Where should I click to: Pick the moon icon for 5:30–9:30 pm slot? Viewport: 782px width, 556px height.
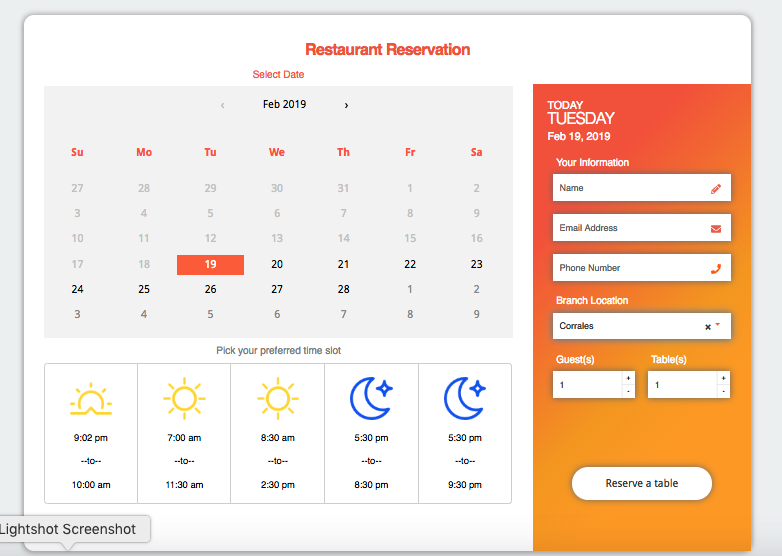pyautogui.click(x=464, y=398)
